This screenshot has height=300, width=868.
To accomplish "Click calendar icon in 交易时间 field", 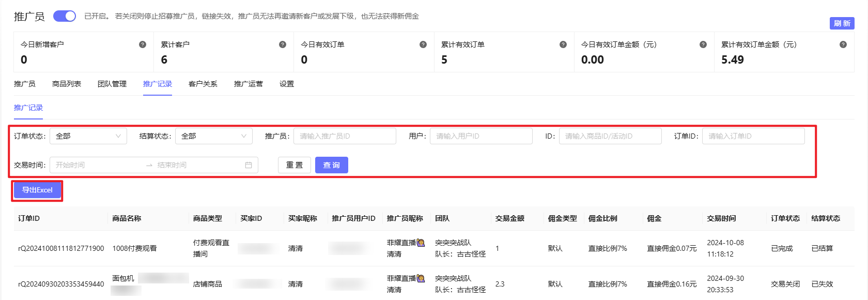I will [249, 165].
